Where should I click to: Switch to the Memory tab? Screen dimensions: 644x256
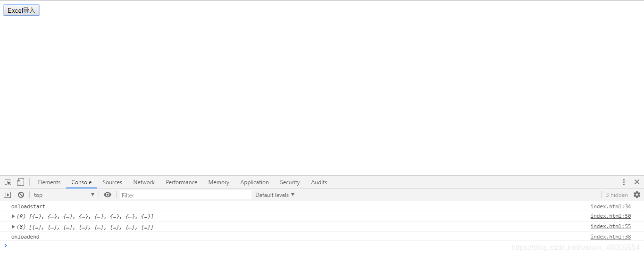point(219,182)
